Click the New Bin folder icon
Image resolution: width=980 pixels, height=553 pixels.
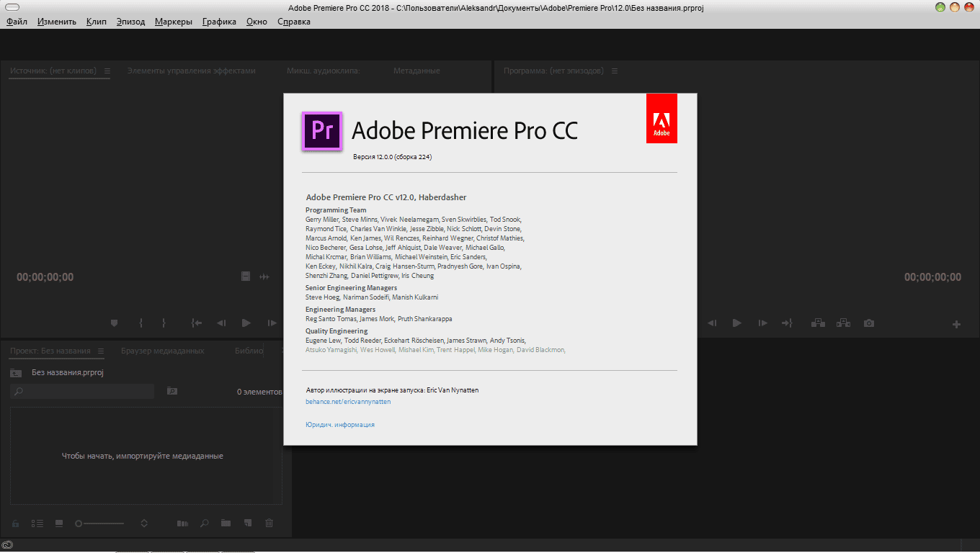point(226,523)
